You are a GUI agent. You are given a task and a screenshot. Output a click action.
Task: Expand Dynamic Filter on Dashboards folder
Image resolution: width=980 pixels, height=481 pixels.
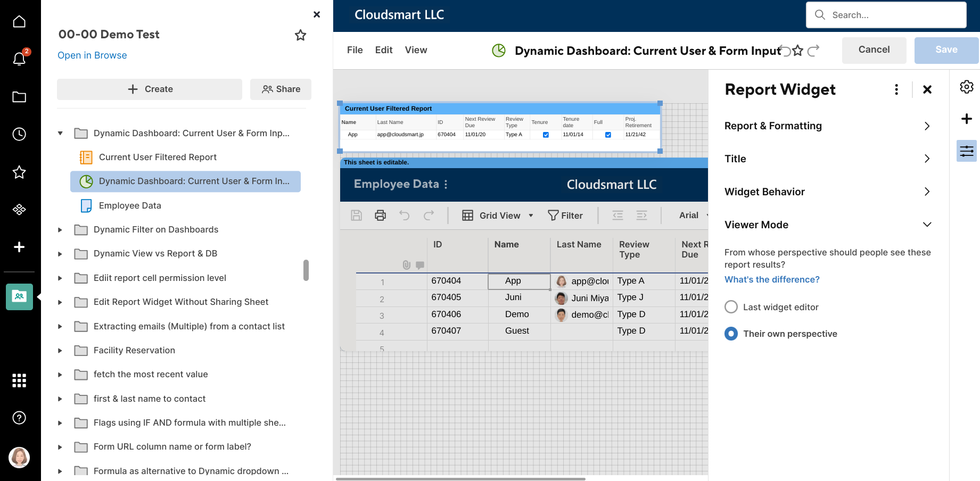60,230
